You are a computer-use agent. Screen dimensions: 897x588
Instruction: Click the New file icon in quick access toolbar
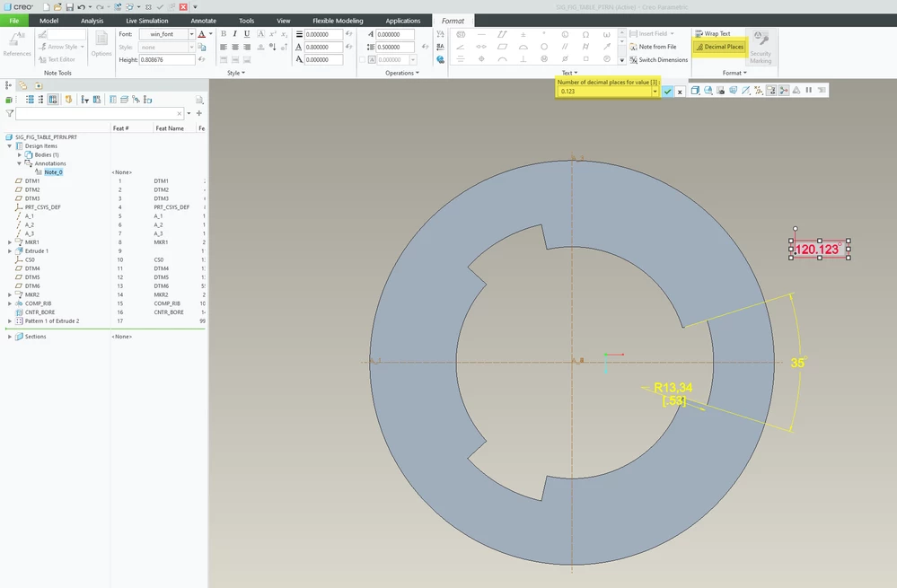pyautogui.click(x=47, y=7)
